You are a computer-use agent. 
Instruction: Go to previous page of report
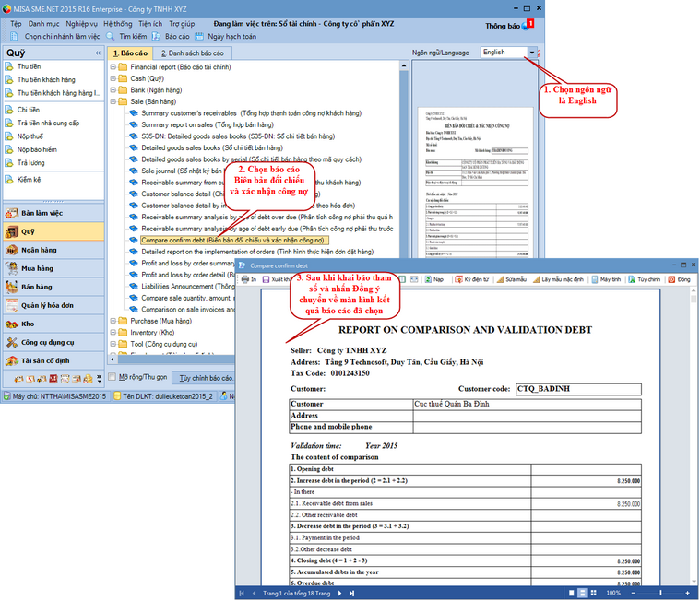tap(254, 593)
